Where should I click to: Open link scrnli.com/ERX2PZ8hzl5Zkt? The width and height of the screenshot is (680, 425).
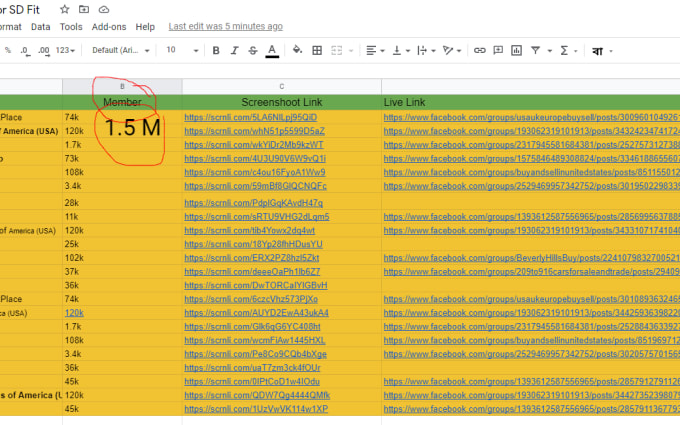click(252, 258)
